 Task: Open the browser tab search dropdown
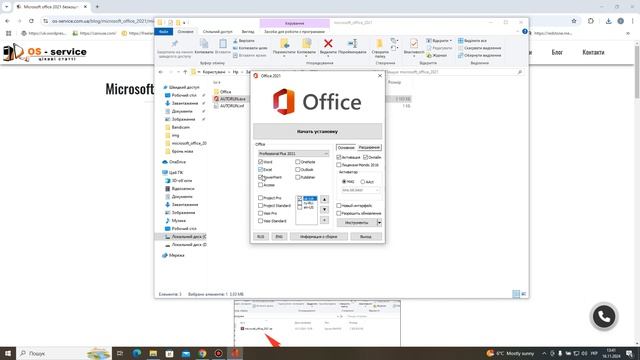[7, 7]
